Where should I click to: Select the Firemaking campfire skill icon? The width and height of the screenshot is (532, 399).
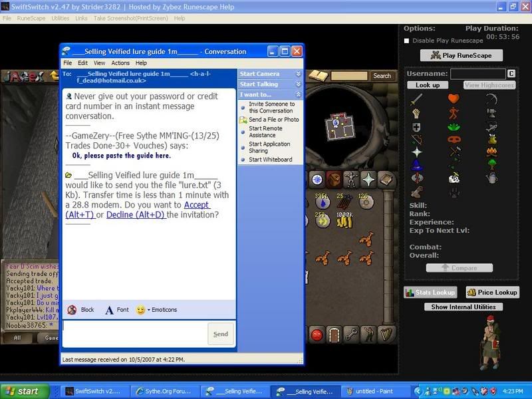(x=491, y=152)
